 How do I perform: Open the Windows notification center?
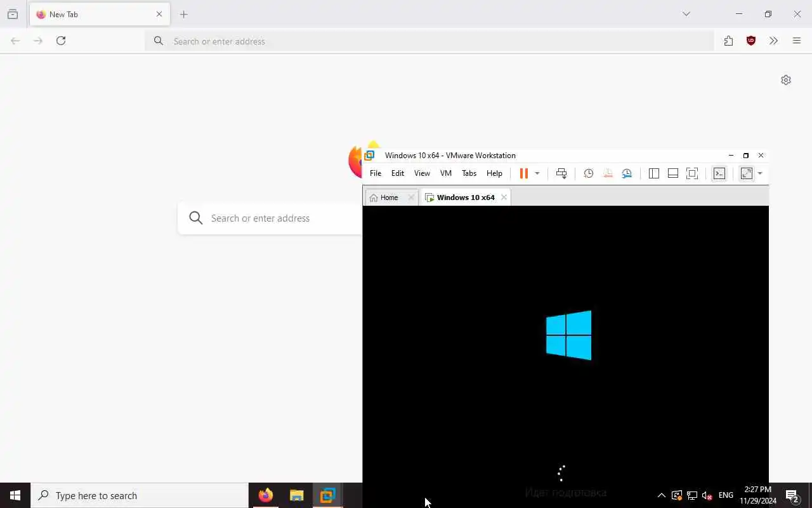pos(792,495)
